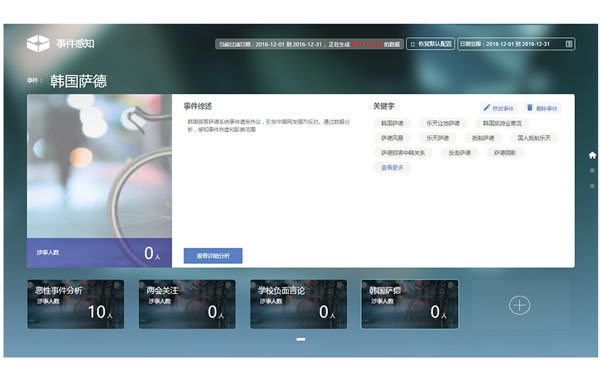Screen dimensions: 600x377
Task: Open the 日期范围 date range picker
Action: [x=516, y=44]
